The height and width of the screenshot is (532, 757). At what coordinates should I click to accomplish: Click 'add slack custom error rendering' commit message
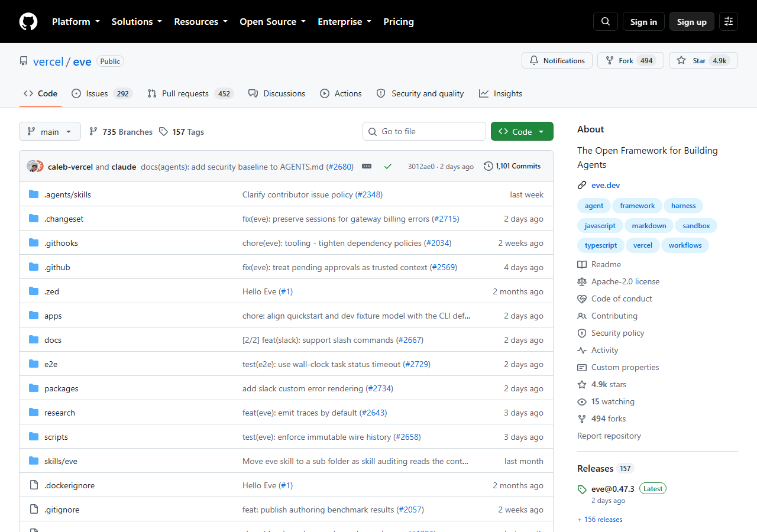click(x=303, y=388)
